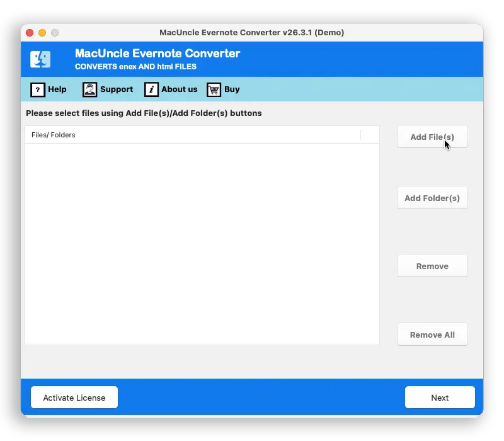Open the Support menu label
The height and width of the screenshot is (441, 504).
(x=117, y=89)
